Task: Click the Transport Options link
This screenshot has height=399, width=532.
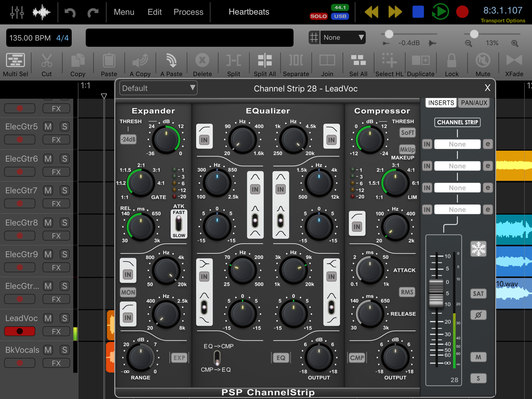Action: (x=503, y=21)
